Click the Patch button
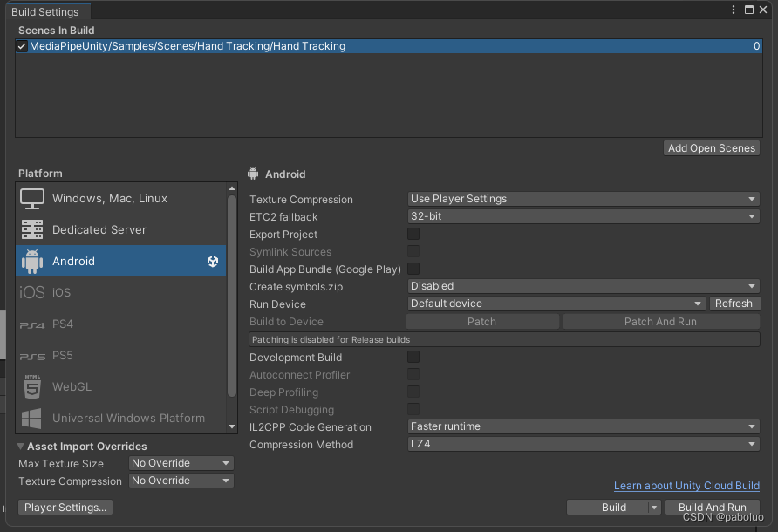Screen dimensions: 778x532 [x=482, y=322]
